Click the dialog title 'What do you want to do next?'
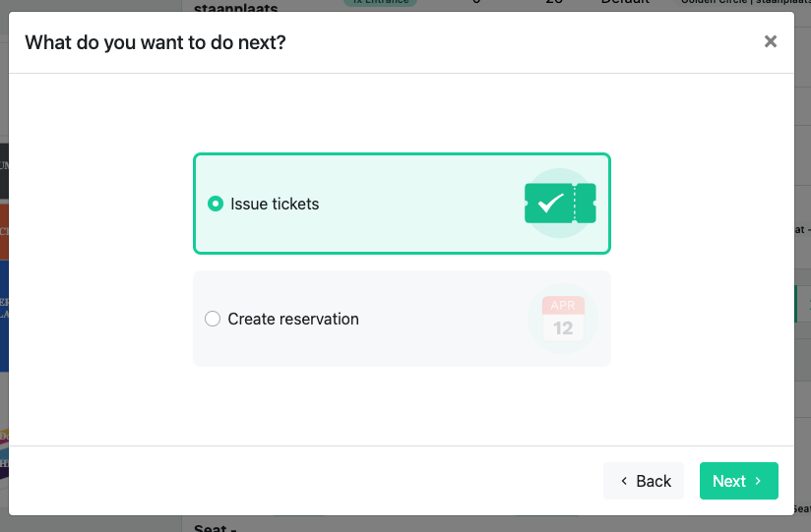Screen dimensions: 811x532 tap(156, 42)
